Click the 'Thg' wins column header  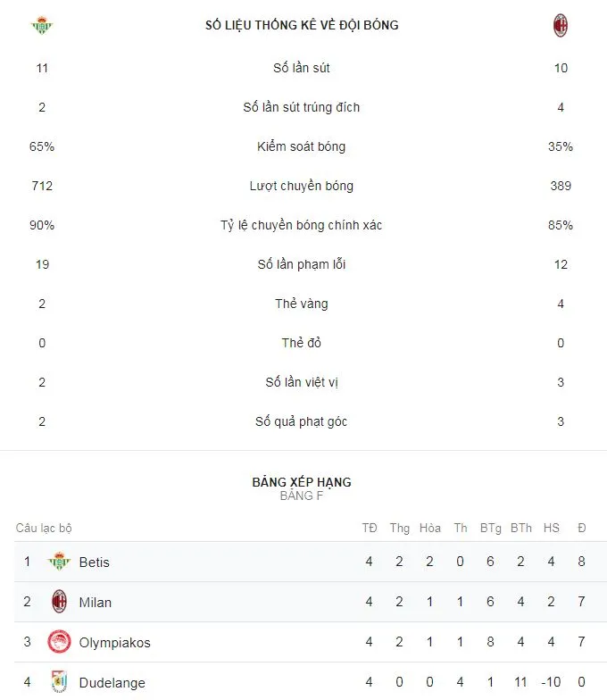(x=399, y=528)
